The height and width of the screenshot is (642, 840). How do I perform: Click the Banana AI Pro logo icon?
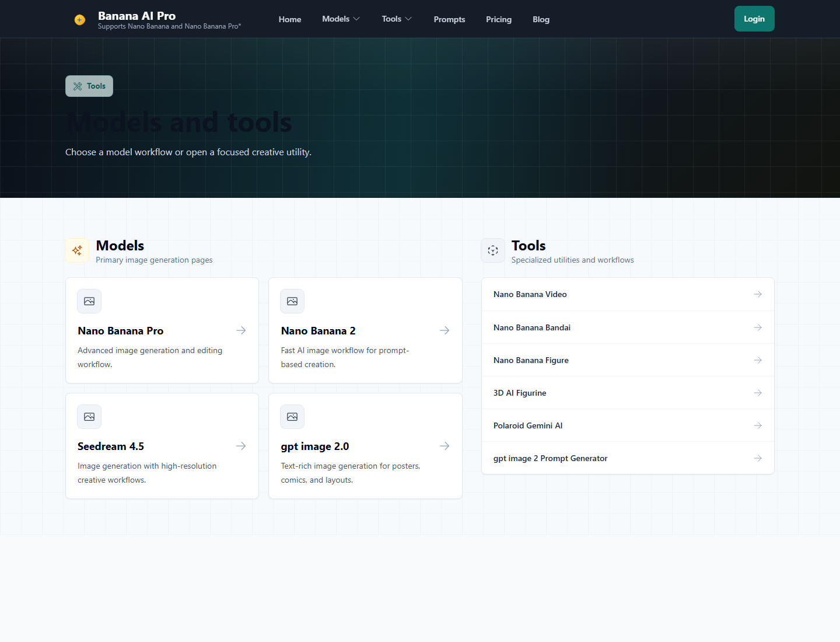click(x=80, y=20)
